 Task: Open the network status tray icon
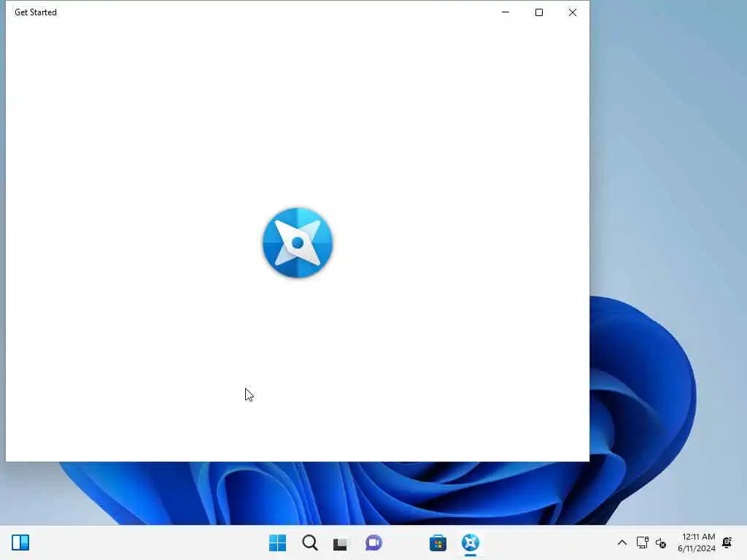[x=642, y=542]
